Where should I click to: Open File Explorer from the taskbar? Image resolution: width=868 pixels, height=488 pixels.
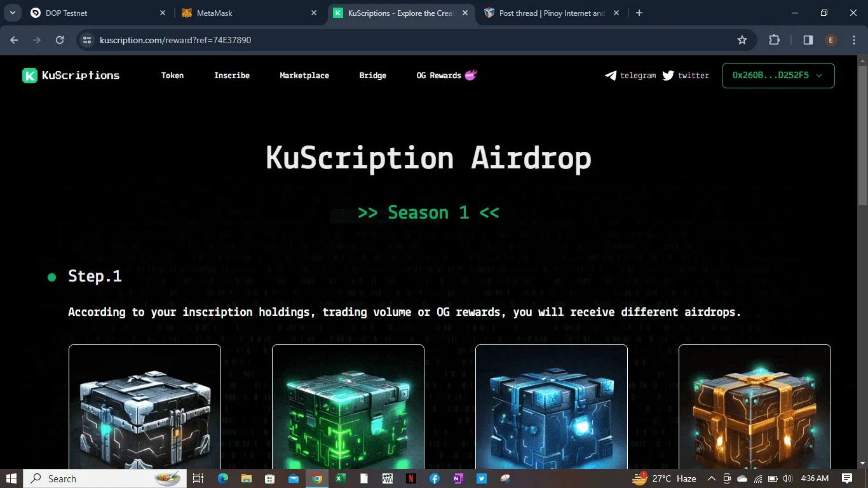246,478
